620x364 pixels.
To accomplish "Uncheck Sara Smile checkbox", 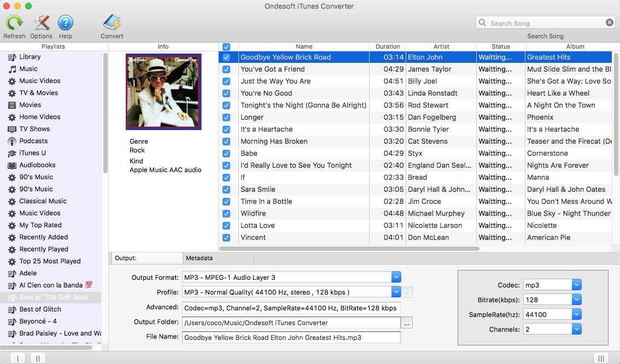I will point(226,190).
